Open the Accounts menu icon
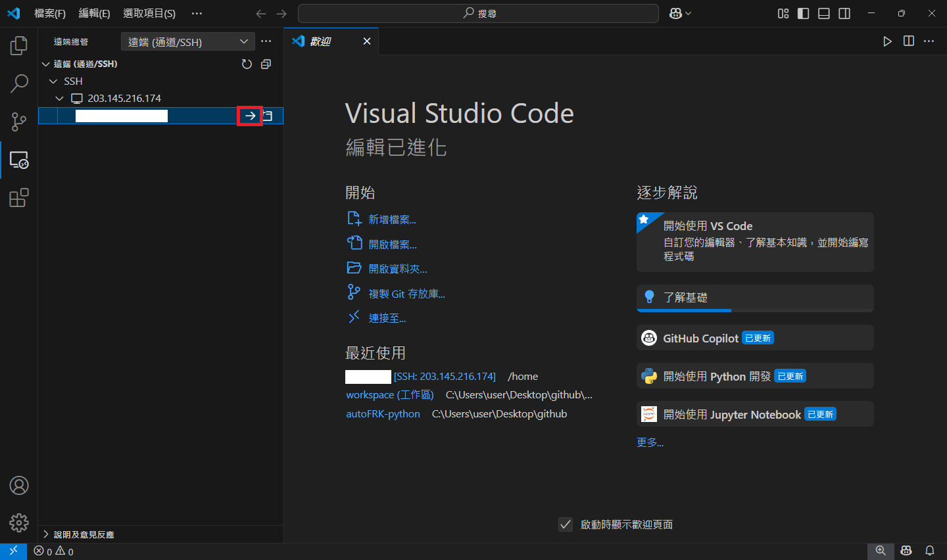 point(19,486)
